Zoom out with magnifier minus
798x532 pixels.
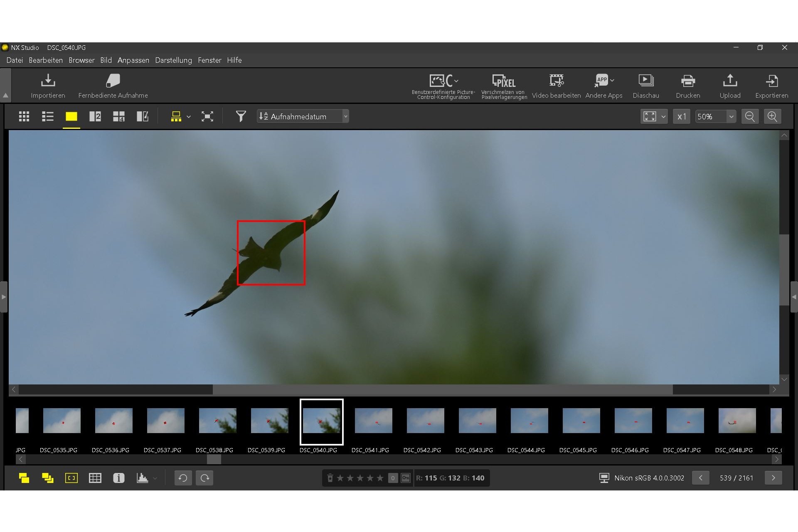tap(750, 116)
